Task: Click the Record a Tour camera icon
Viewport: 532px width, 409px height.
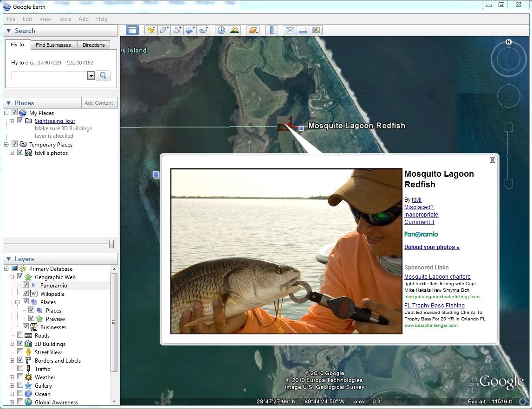Action: pos(204,30)
